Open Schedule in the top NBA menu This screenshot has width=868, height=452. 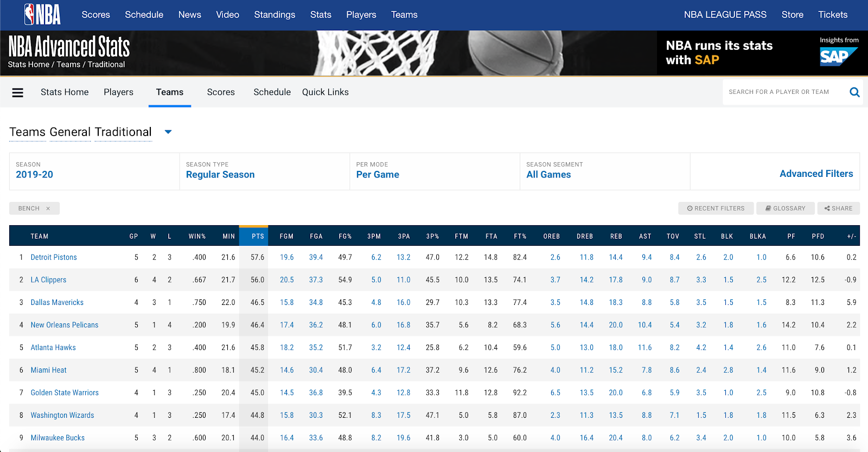(x=144, y=15)
